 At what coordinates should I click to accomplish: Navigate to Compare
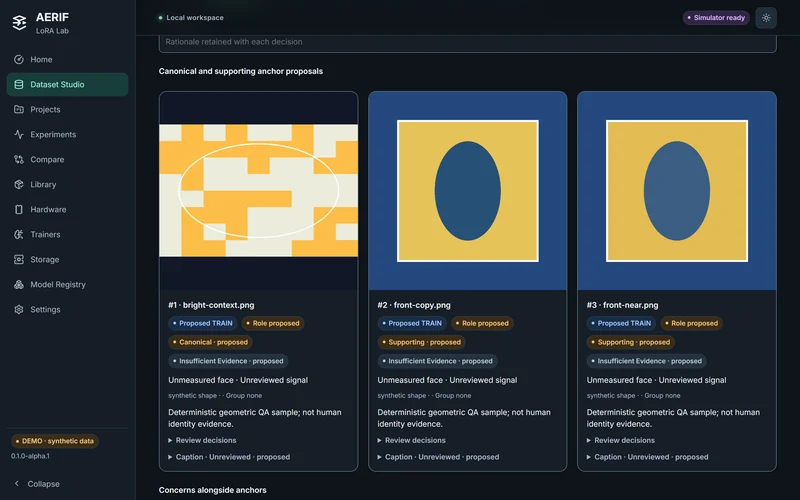pos(67,159)
